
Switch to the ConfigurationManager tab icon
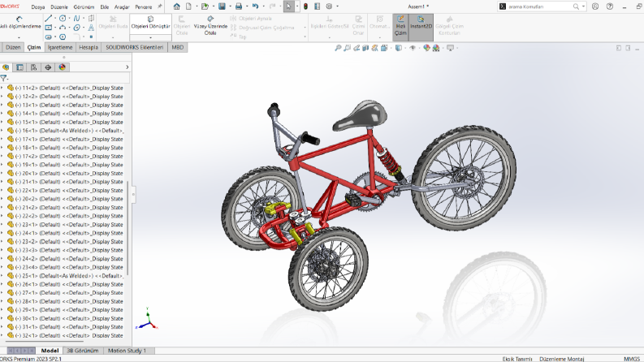click(x=33, y=67)
